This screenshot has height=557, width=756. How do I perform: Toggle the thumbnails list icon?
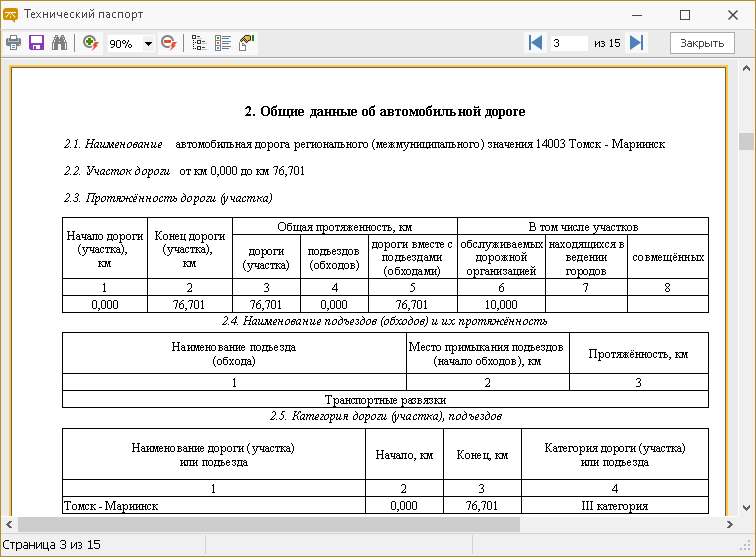pyautogui.click(x=223, y=43)
